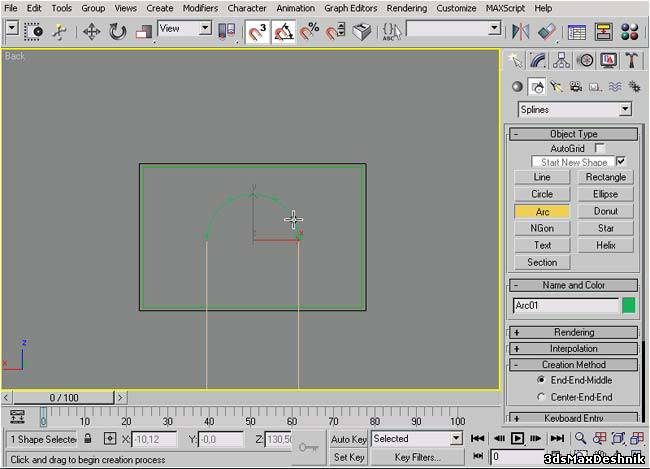The image size is (650, 469).
Task: Open the Customize menu
Action: pyautogui.click(x=456, y=8)
